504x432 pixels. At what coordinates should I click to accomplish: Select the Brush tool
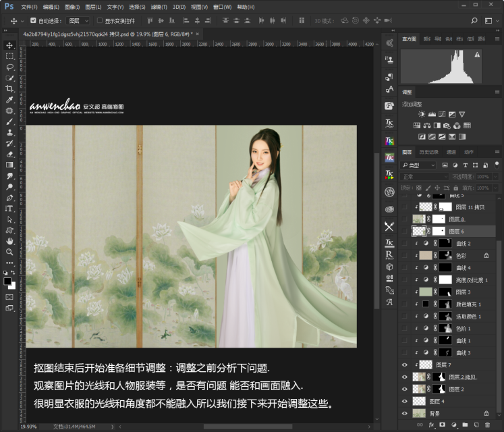click(9, 122)
